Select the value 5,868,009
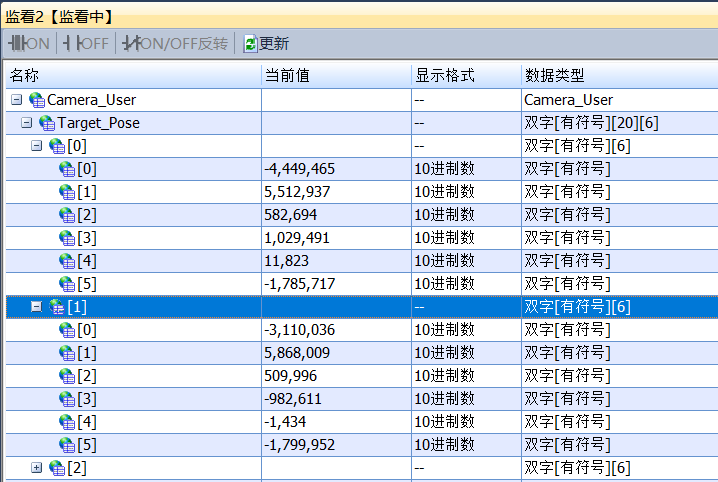This screenshot has width=718, height=482. tap(297, 353)
